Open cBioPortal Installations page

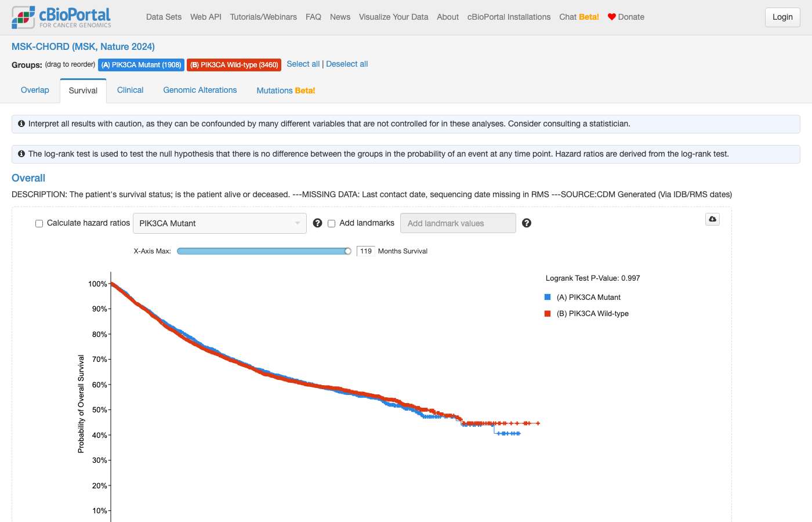[x=509, y=17]
